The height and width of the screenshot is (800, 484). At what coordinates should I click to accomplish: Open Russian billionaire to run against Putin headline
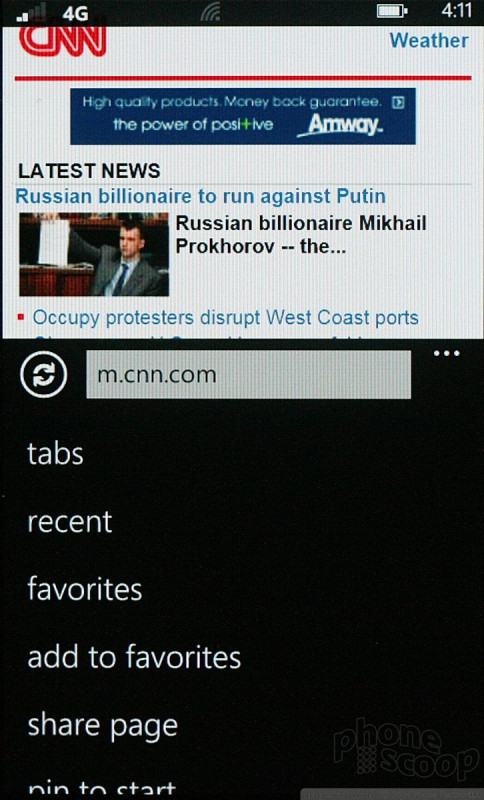click(x=200, y=196)
